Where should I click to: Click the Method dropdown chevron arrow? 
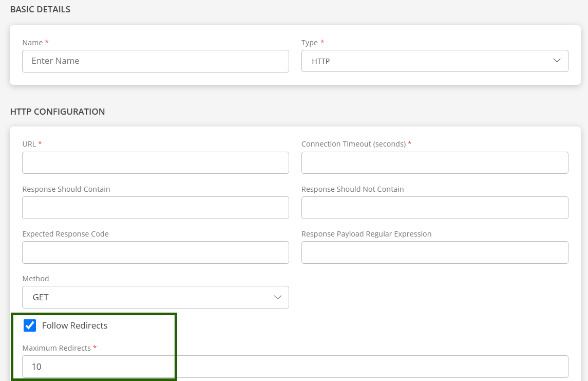coord(278,297)
